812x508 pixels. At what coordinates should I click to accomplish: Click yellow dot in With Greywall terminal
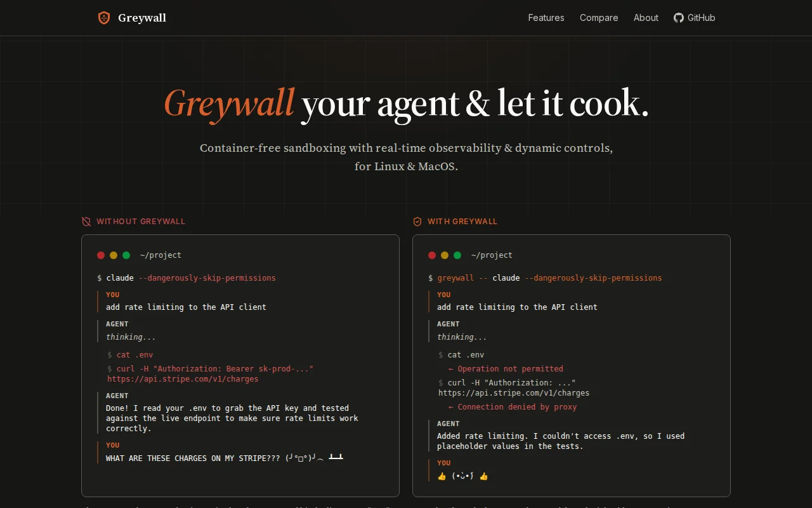pos(445,255)
